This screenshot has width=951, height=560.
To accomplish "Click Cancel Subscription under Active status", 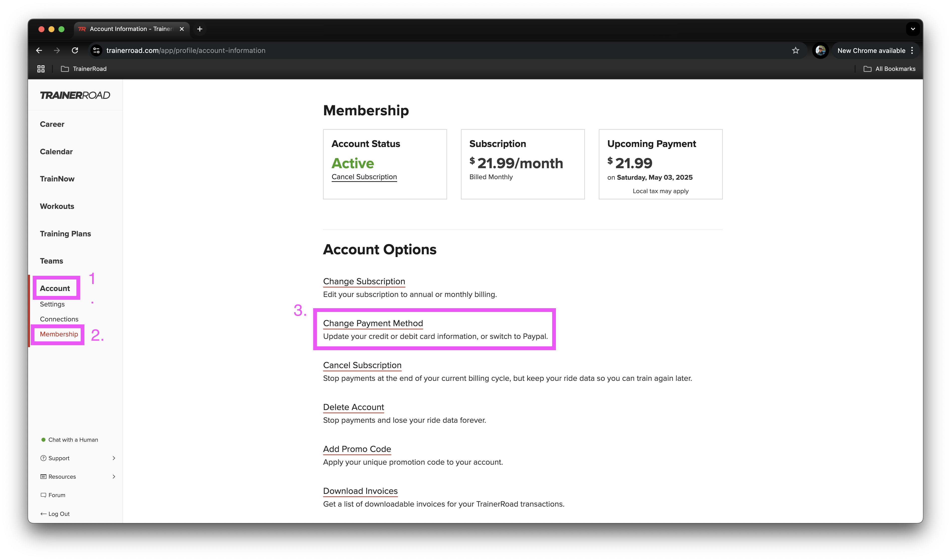I will 364,177.
